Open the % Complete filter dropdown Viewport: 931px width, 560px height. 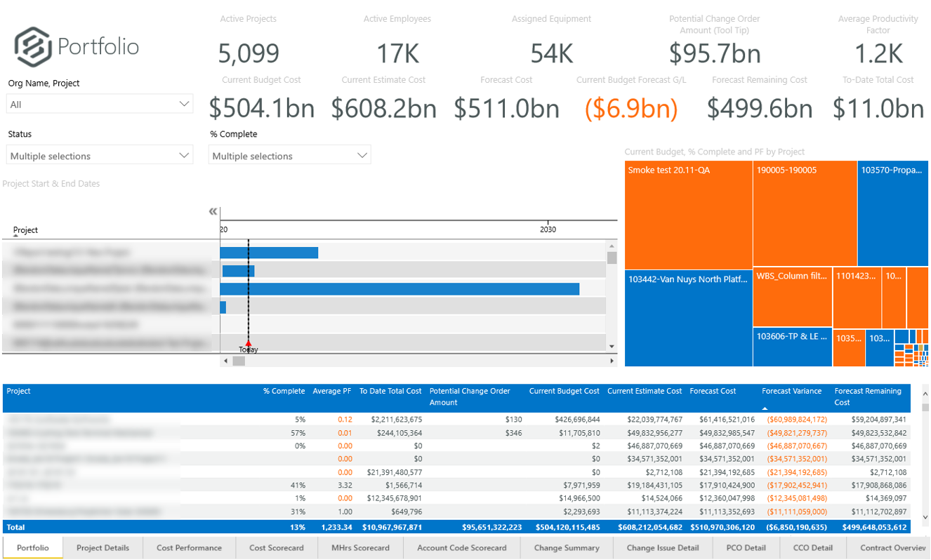[x=289, y=156]
